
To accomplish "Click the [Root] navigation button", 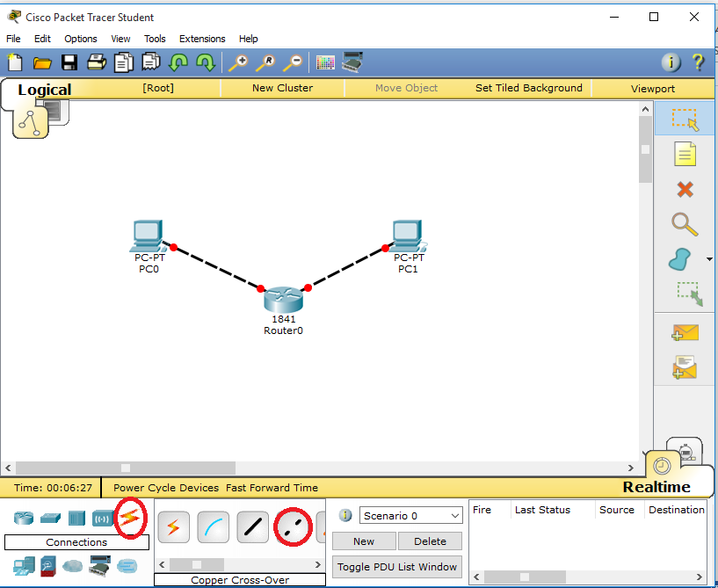I will (158, 88).
